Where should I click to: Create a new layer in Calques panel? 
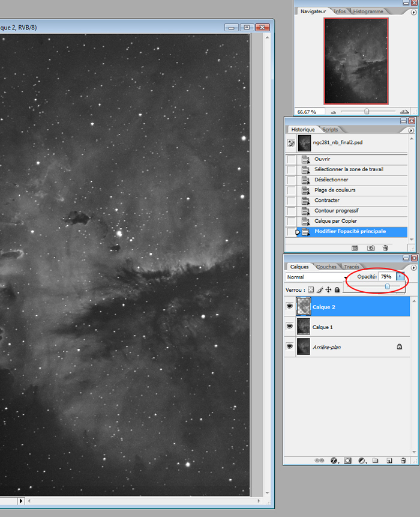389,461
